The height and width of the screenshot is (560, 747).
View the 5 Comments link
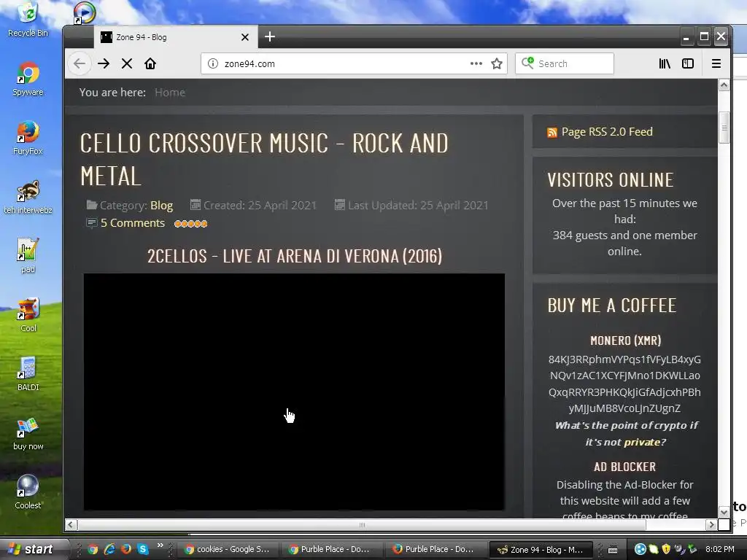[x=133, y=223]
